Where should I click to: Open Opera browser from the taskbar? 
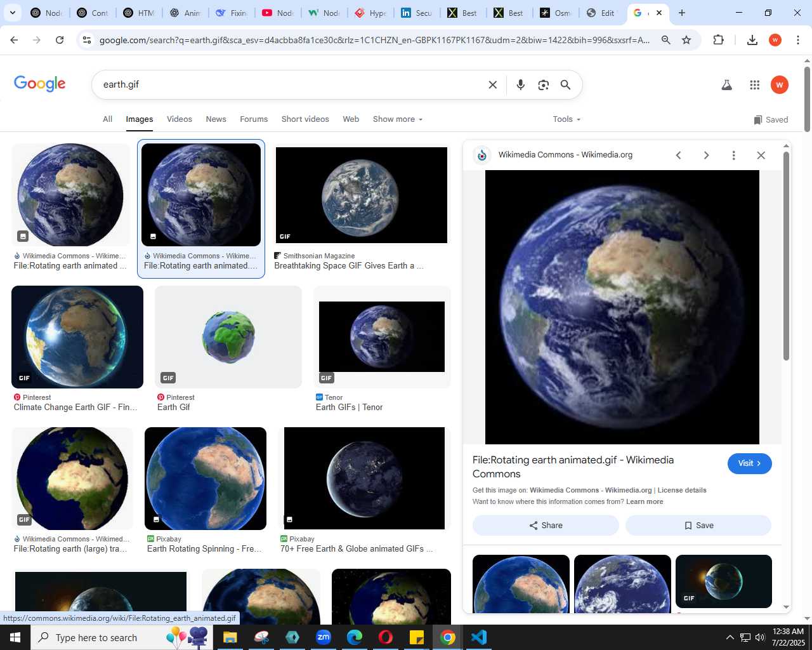tap(386, 637)
